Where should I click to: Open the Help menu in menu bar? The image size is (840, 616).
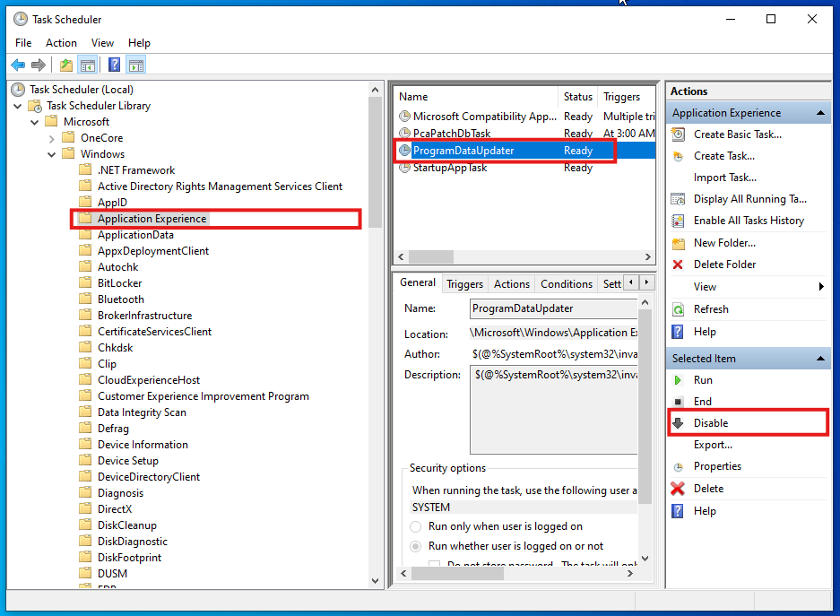click(139, 43)
